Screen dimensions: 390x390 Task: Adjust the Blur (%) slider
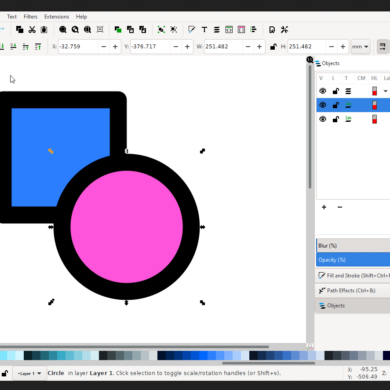pos(353,246)
